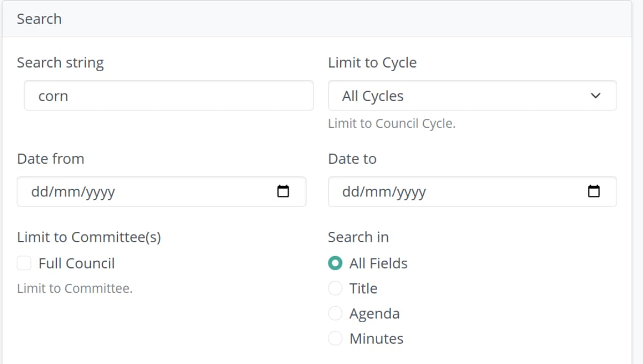643x364 pixels.
Task: Open the All Cycles dropdown
Action: point(472,95)
